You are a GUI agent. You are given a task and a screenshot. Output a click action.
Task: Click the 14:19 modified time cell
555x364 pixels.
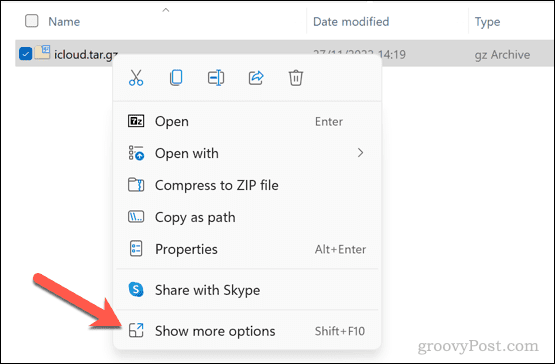click(x=391, y=55)
